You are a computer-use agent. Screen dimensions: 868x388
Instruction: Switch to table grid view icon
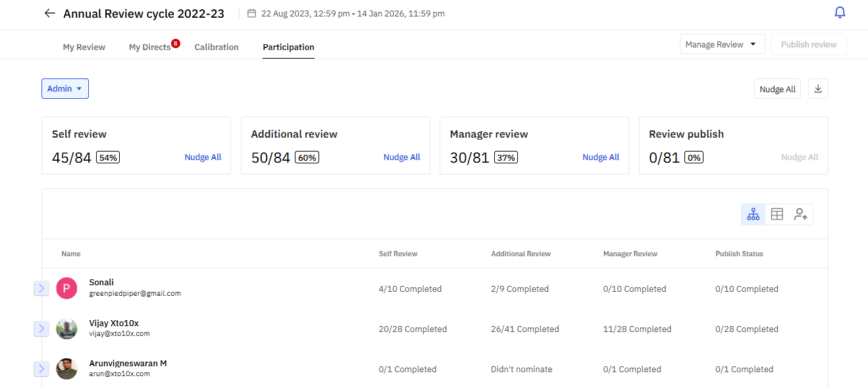coord(777,214)
